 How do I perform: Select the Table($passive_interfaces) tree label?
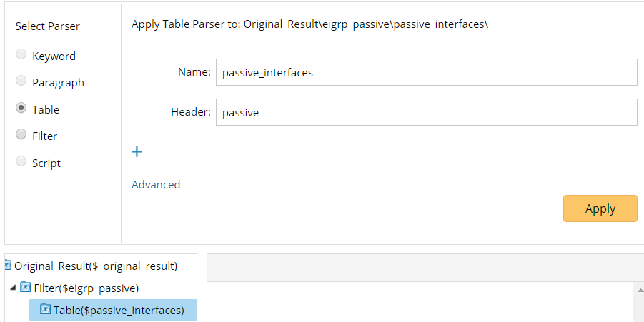[119, 310]
